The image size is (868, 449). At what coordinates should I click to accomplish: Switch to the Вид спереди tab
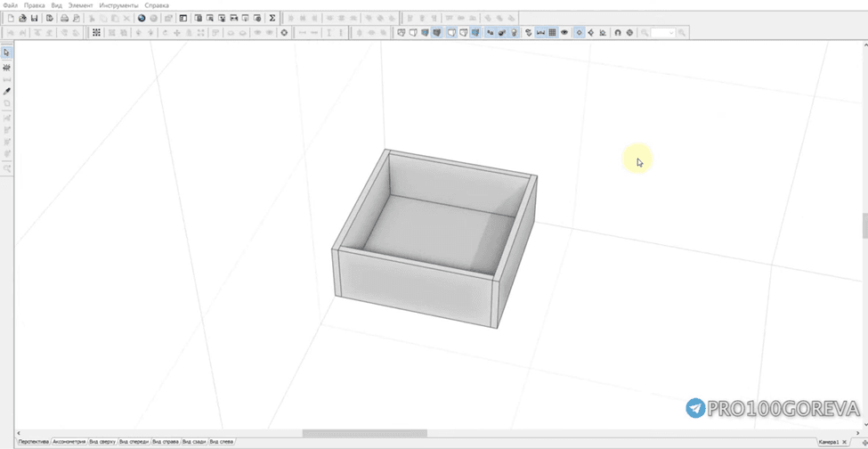134,442
